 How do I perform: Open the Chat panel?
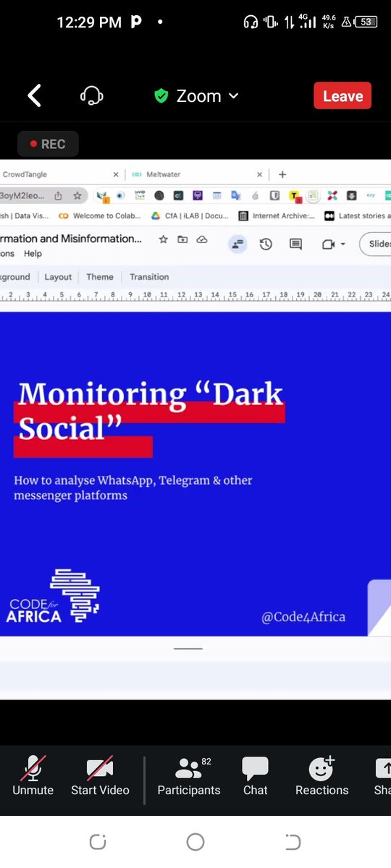pos(255,776)
